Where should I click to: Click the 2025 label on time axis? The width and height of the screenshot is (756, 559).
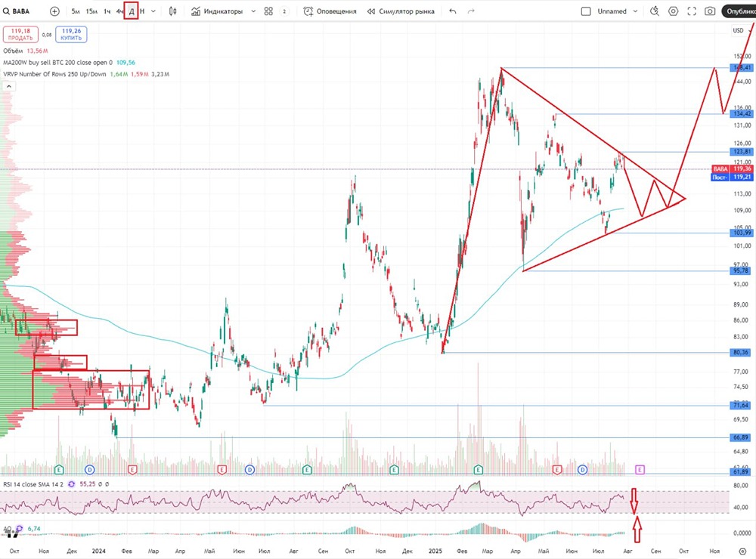[435, 551]
